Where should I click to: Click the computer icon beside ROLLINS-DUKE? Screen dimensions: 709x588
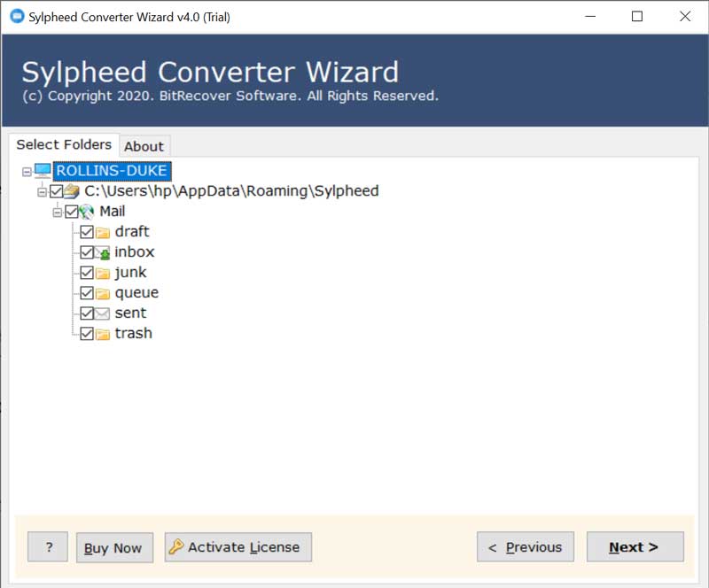[x=43, y=171]
